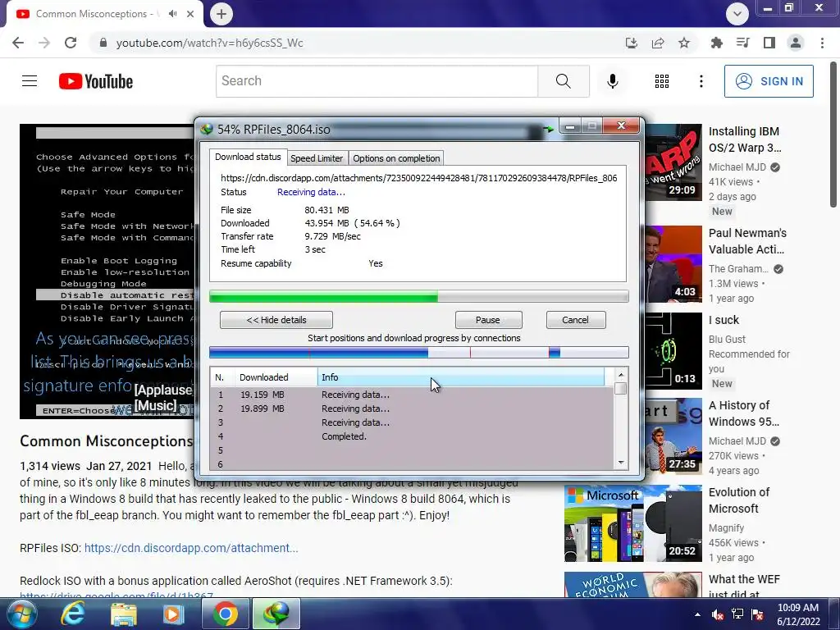Open the Chrome extensions puzzle icon
840x630 pixels.
[716, 43]
